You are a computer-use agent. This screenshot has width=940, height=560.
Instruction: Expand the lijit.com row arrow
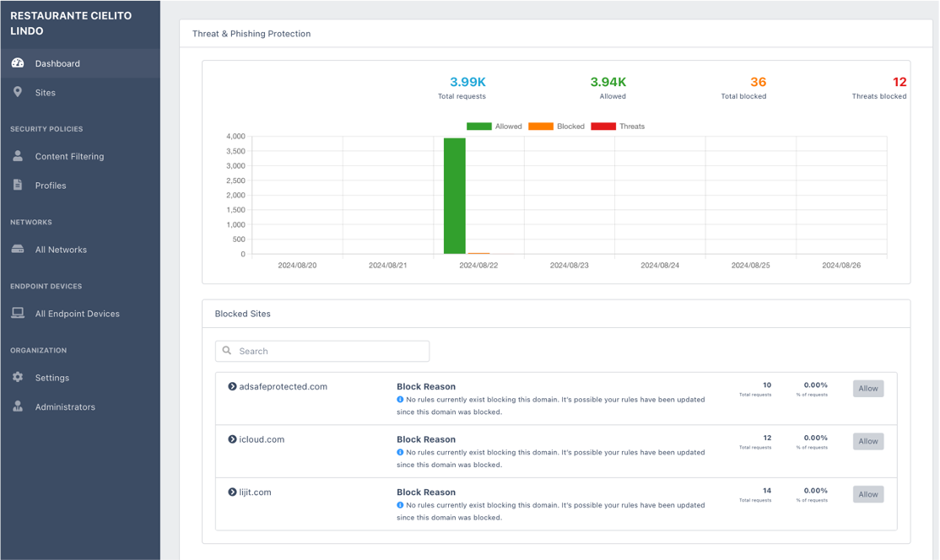232,492
